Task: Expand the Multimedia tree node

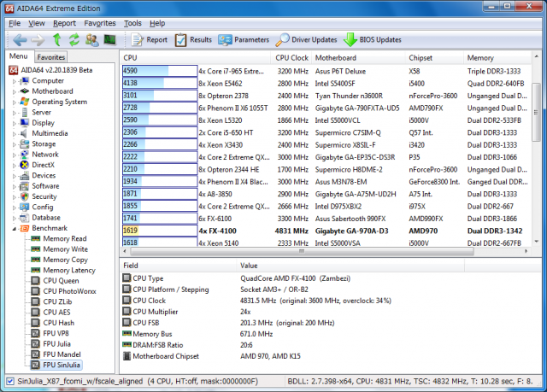Action: click(x=15, y=134)
